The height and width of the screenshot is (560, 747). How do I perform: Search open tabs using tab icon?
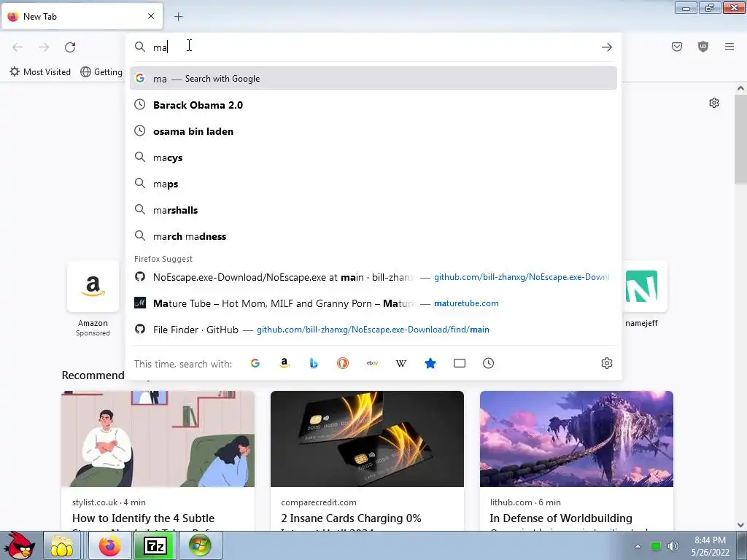[460, 363]
